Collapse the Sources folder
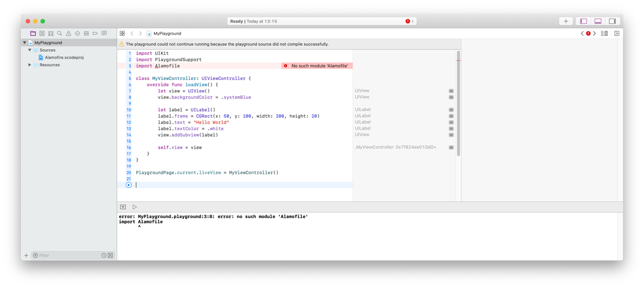Image resolution: width=644 pixels, height=288 pixels. 30,50
